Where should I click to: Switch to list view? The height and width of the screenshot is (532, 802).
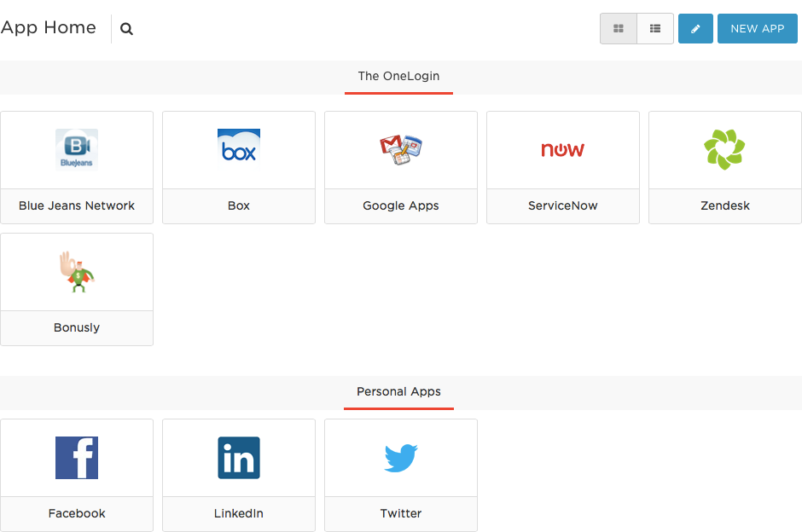[655, 29]
